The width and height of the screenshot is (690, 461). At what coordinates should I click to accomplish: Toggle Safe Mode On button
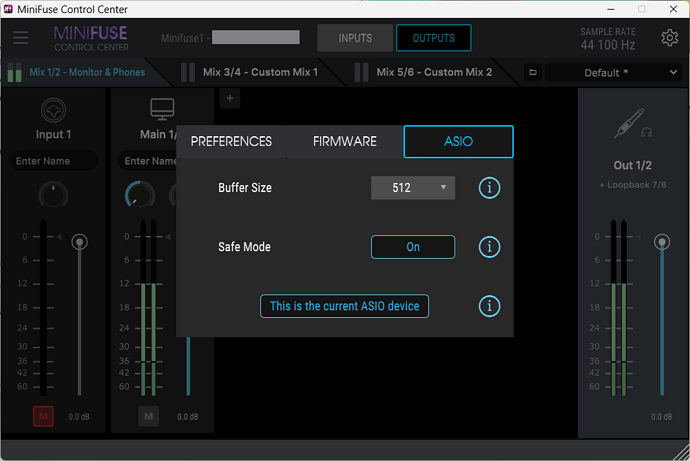point(413,247)
